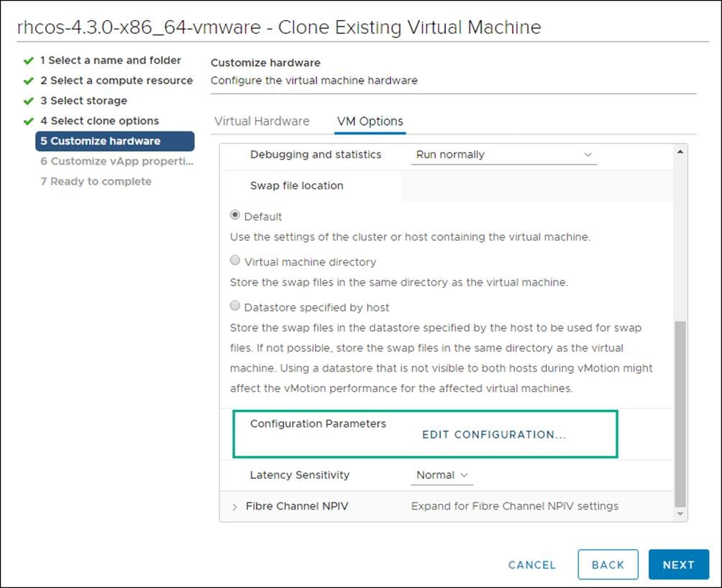This screenshot has height=588, width=722.
Task: Click Configuration Parameters label
Action: pos(318,423)
